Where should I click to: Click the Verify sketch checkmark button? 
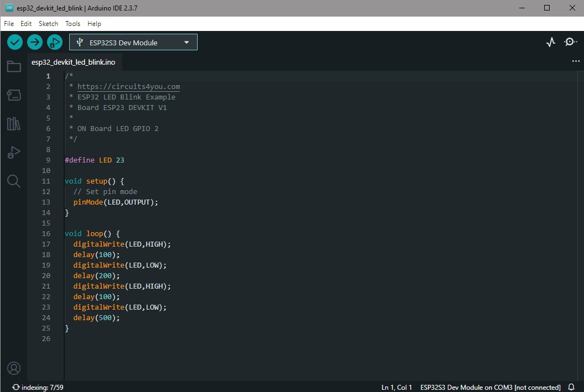(15, 42)
